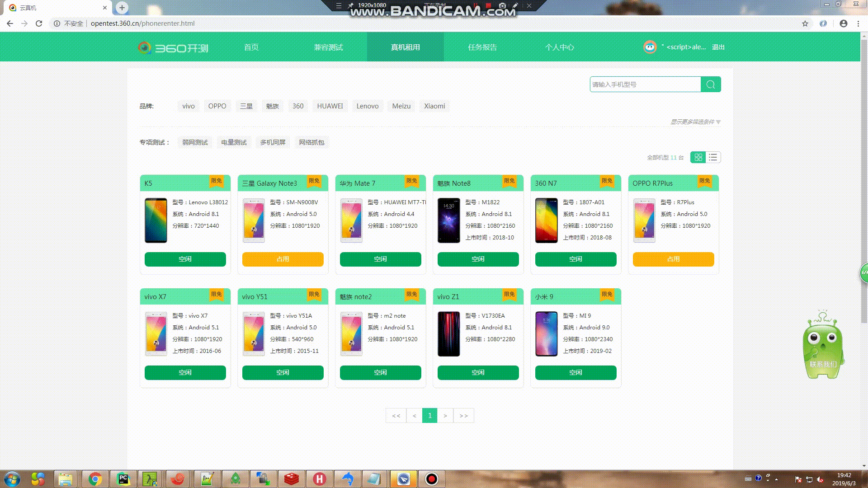
Task: Jump to last page with >>
Action: click(464, 416)
